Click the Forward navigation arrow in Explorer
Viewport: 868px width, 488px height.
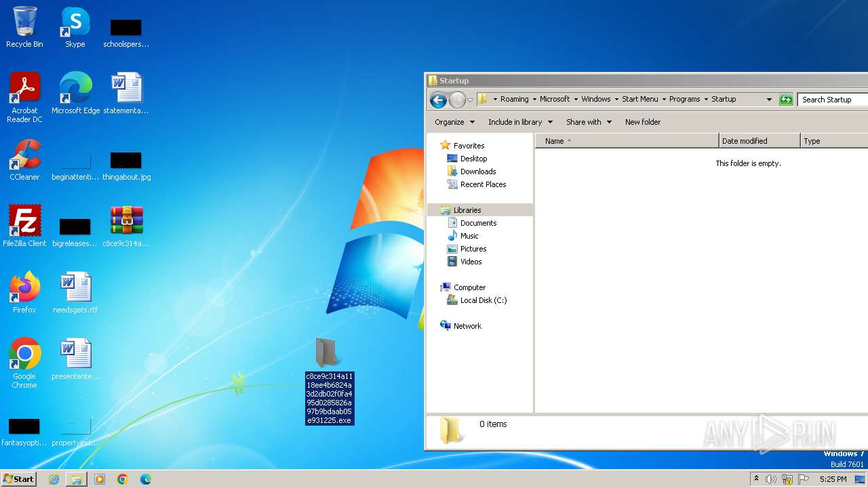(x=457, y=100)
